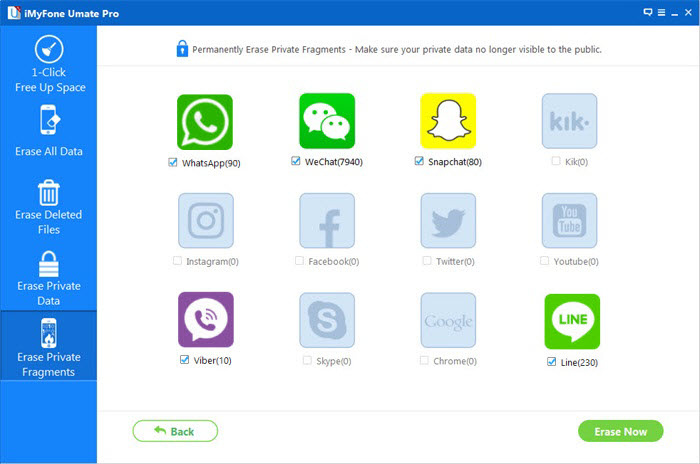The image size is (700, 464).
Task: Click the iMyFone Umate Pro title text
Action: point(71,13)
